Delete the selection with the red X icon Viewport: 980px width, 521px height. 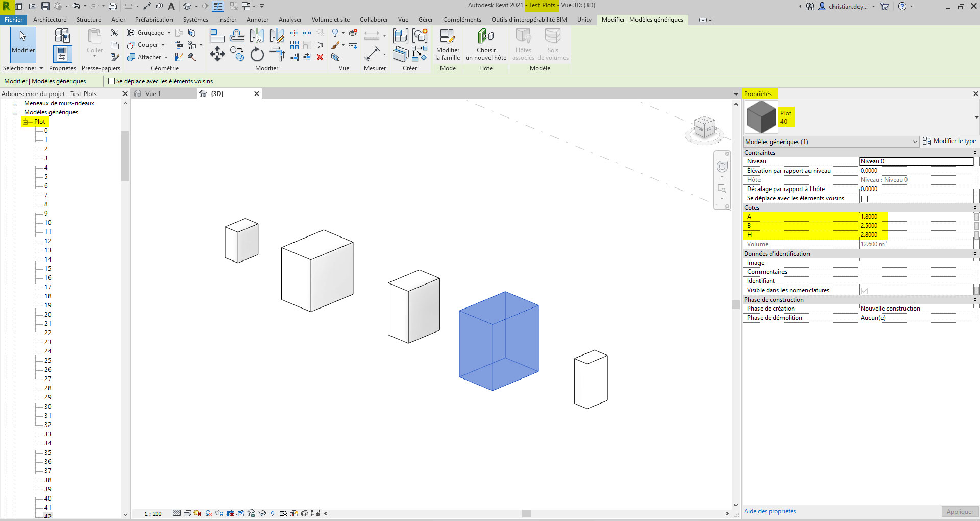coord(320,58)
